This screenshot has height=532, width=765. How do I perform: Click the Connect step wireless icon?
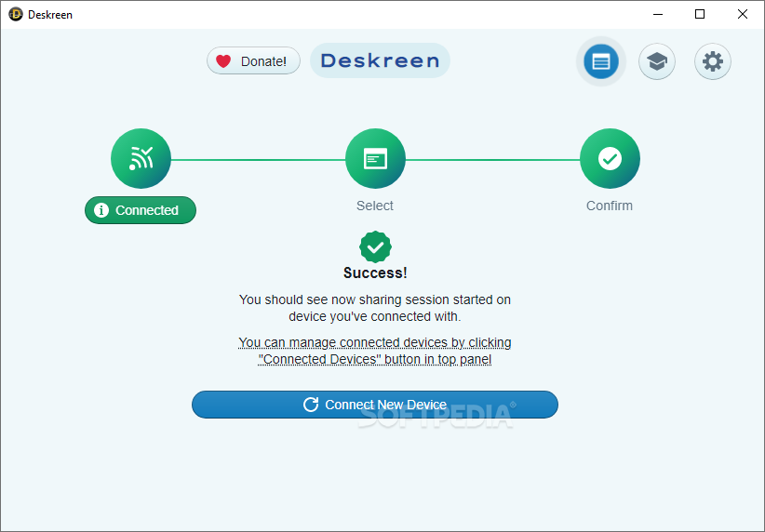pyautogui.click(x=141, y=158)
